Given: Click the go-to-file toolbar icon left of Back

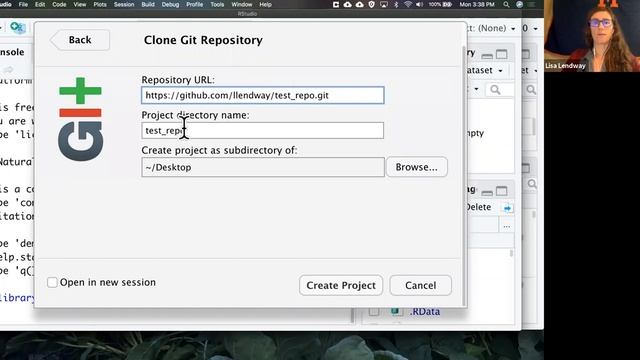Looking at the screenshot, I should tap(18, 27).
